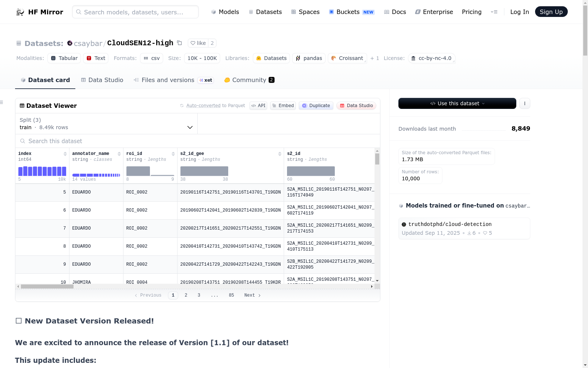Open Buckets in the top navigation
This screenshot has height=368, width=588.
coord(352,12)
